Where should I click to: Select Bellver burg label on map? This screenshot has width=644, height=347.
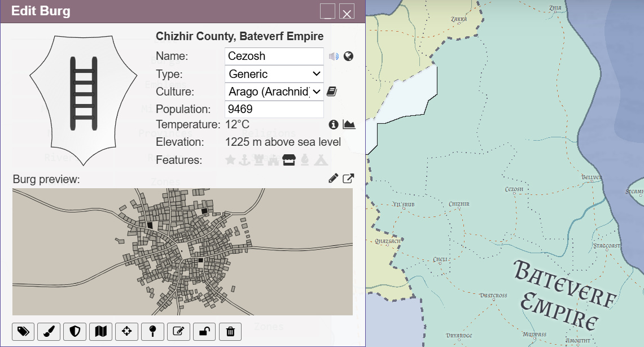pos(592,177)
